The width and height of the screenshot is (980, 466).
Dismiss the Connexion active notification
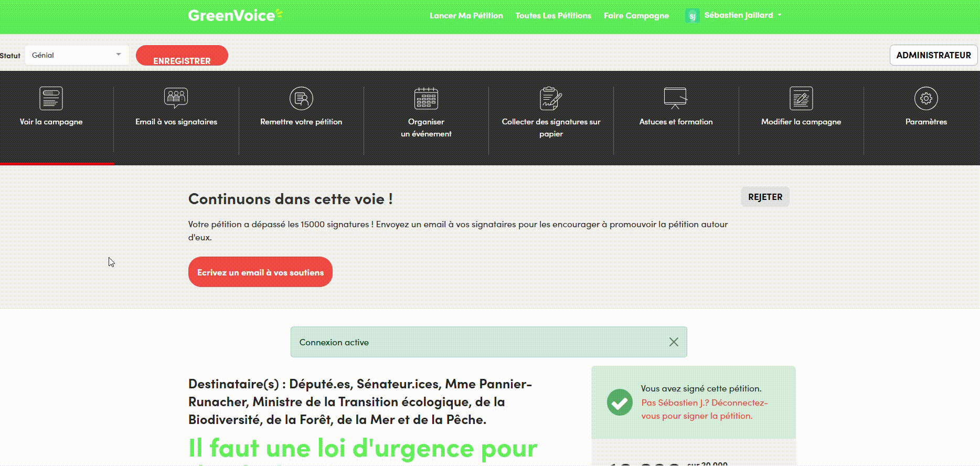click(x=674, y=342)
